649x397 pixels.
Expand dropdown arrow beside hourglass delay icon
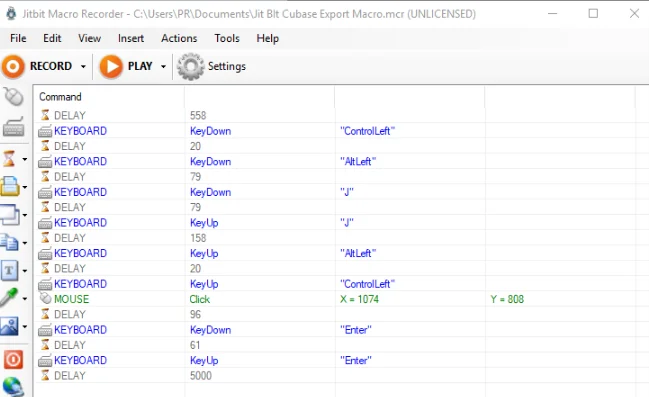(x=25, y=159)
